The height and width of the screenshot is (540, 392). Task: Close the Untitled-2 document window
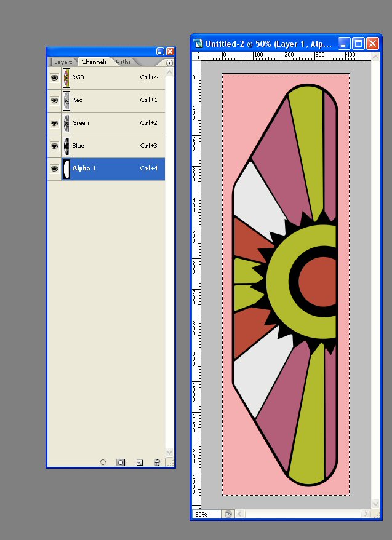pyautogui.click(x=373, y=44)
